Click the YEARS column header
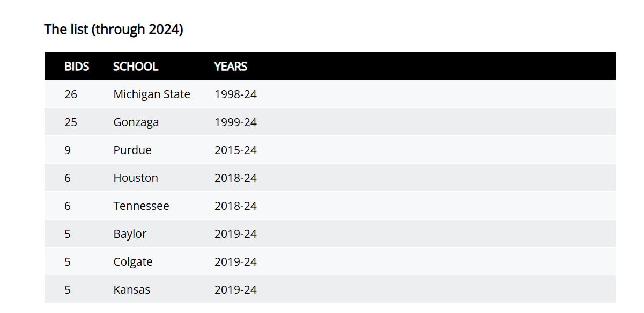Viewport: 644px width, 313px height. [x=231, y=67]
